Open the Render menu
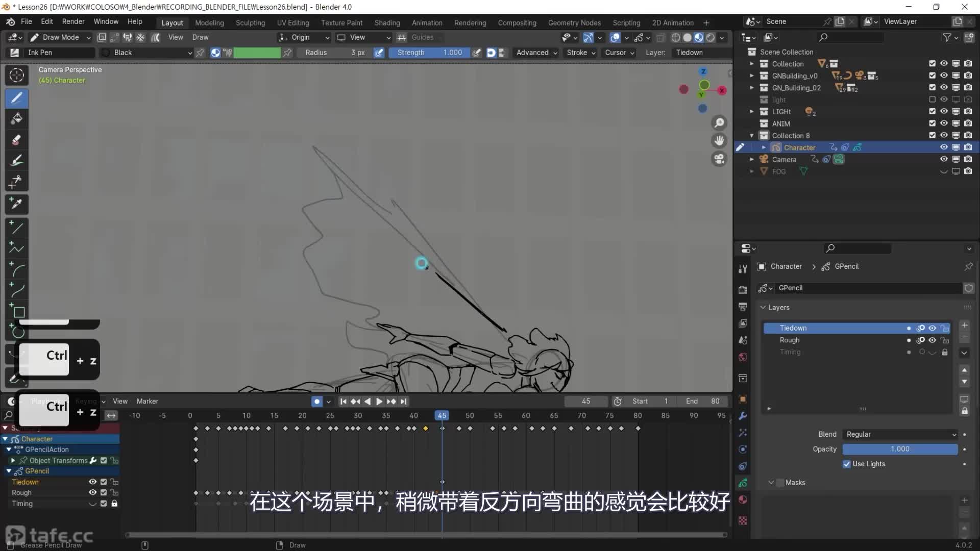This screenshot has height=551, width=980. (x=73, y=21)
